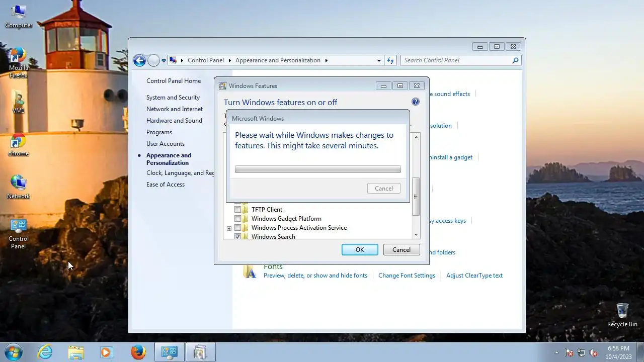644x362 pixels.
Task: Click the Search Control Panel magnifier icon
Action: [515, 60]
